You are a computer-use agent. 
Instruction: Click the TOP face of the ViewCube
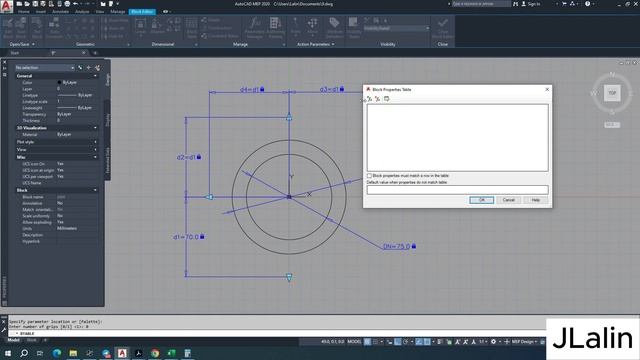click(612, 93)
